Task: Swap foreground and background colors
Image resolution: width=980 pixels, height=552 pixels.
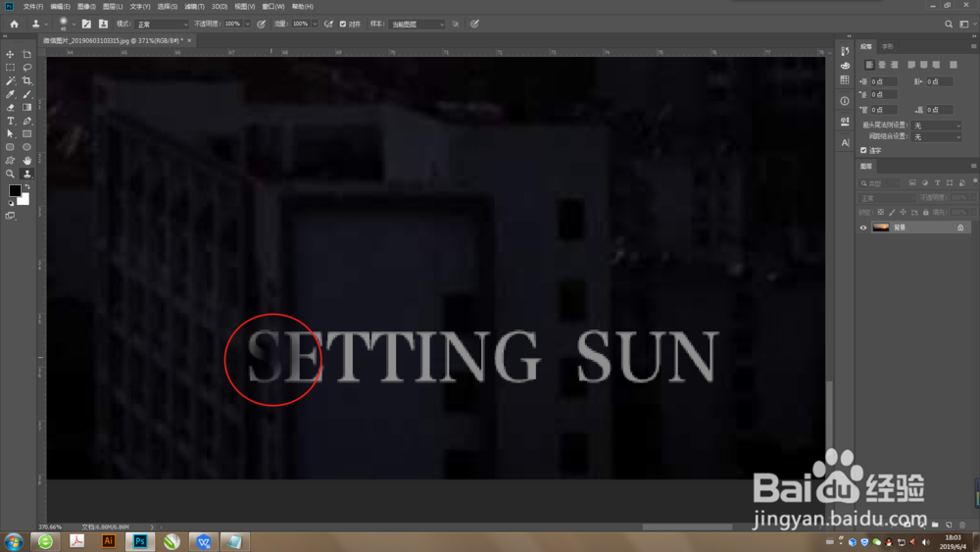Action: (x=26, y=187)
